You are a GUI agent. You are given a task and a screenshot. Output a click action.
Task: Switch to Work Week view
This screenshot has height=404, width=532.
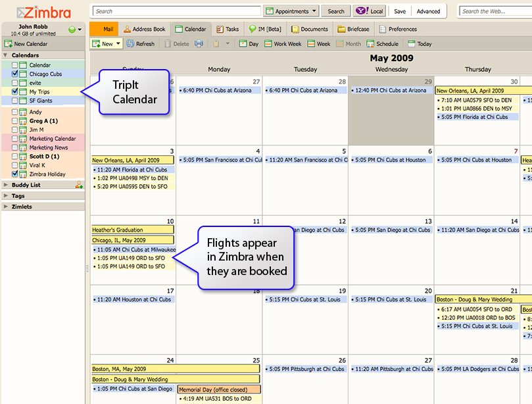[283, 44]
